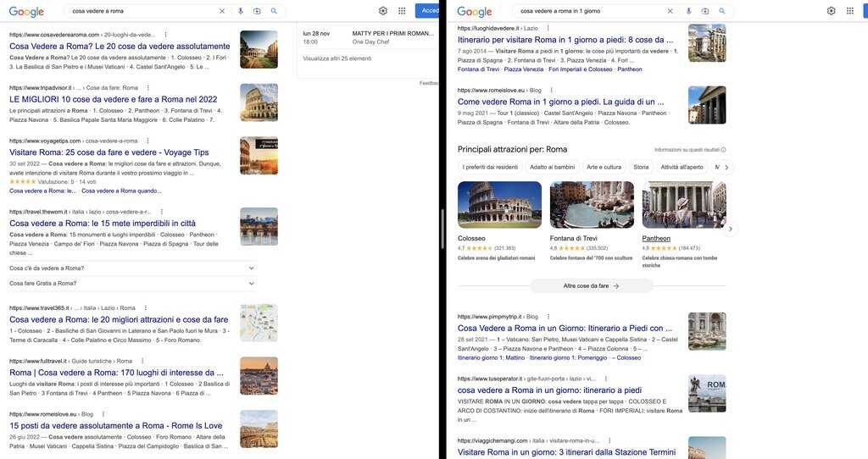Click the Google logo in right window

475,12
